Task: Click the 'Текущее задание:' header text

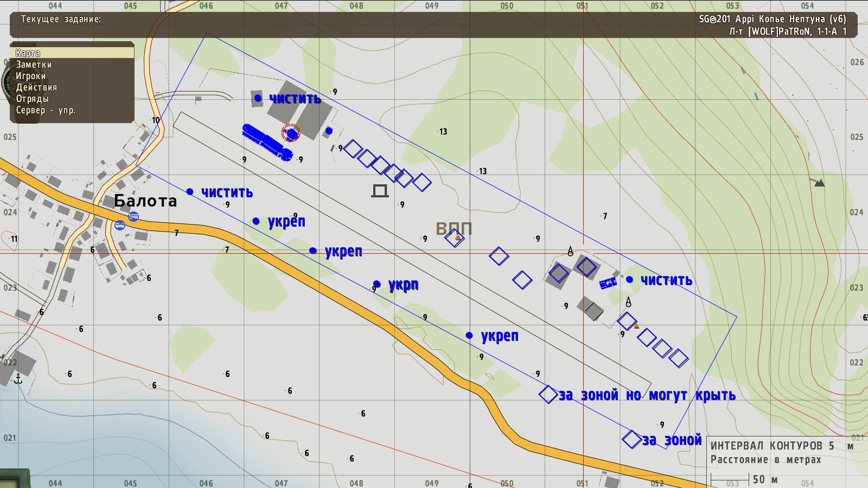Action: coord(61,19)
